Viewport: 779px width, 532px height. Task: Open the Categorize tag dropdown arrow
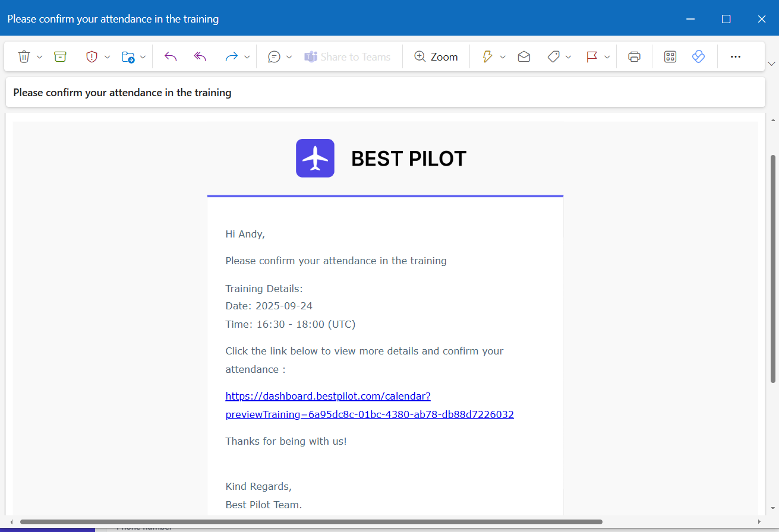569,57
